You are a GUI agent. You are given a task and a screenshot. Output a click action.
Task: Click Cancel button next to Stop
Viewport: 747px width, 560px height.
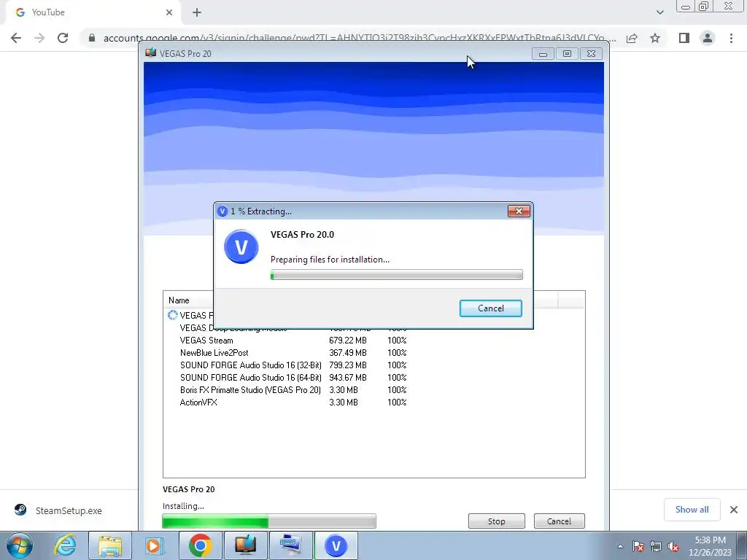coord(559,521)
